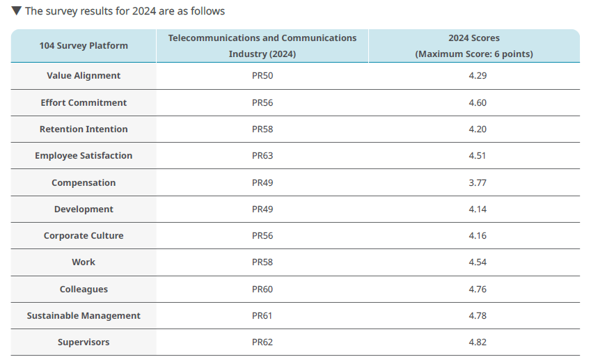Select the Telecommunications and Communications Industry header

click(x=262, y=46)
